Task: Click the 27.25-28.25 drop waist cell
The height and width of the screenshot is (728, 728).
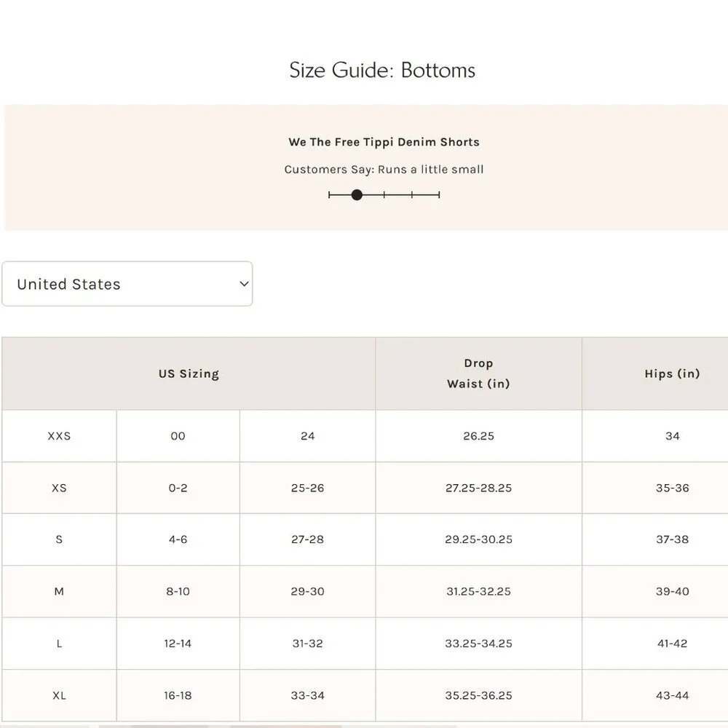Action: tap(478, 488)
